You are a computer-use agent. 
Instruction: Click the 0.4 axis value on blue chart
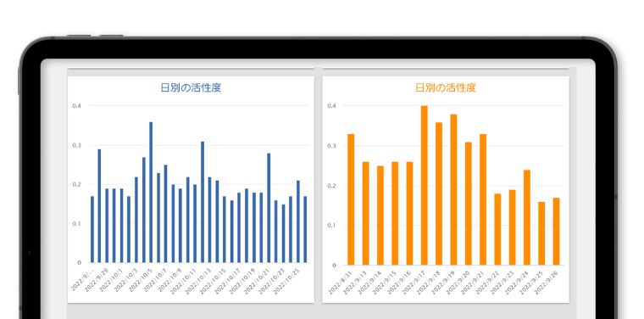77,106
